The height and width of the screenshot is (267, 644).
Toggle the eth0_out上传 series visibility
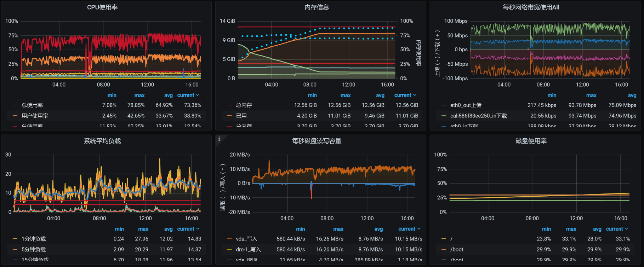point(466,105)
